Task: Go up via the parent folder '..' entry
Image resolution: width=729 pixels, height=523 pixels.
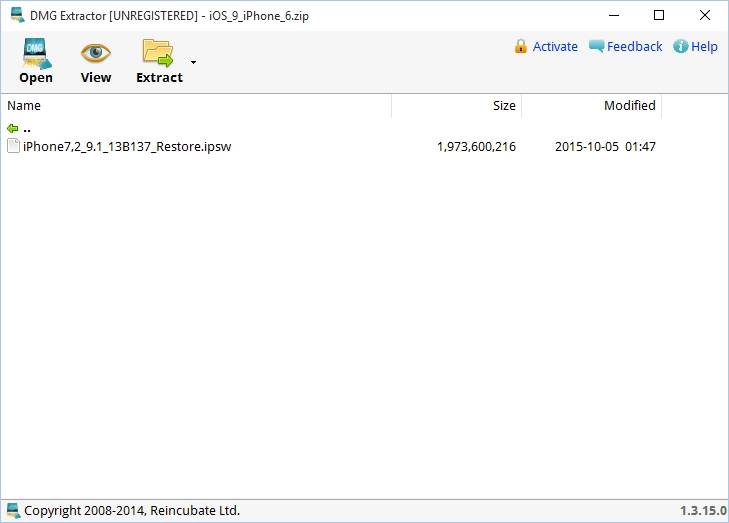Action: coord(27,128)
